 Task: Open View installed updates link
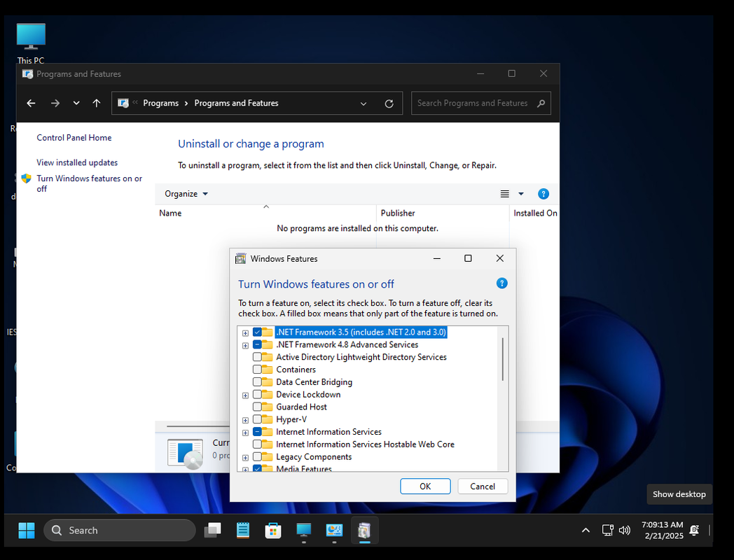click(x=77, y=162)
